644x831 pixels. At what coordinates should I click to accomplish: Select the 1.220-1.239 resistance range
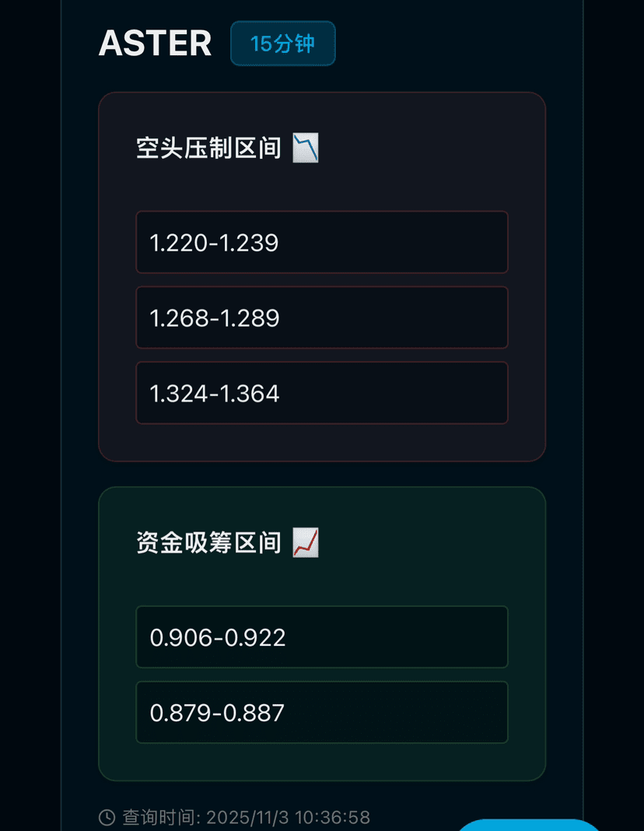pyautogui.click(x=322, y=243)
